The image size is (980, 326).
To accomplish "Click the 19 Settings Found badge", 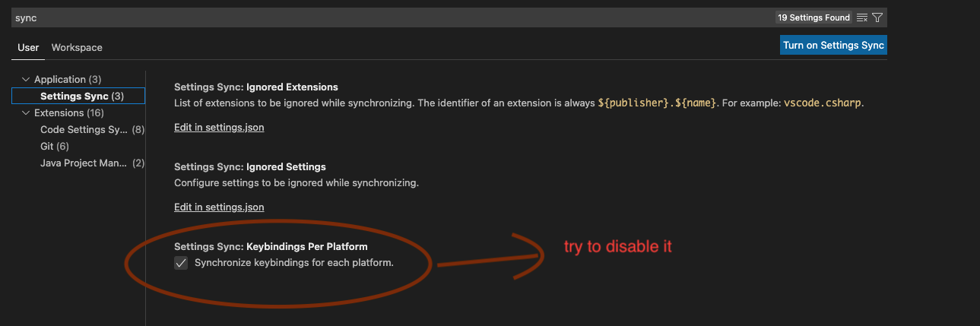I will pos(813,17).
